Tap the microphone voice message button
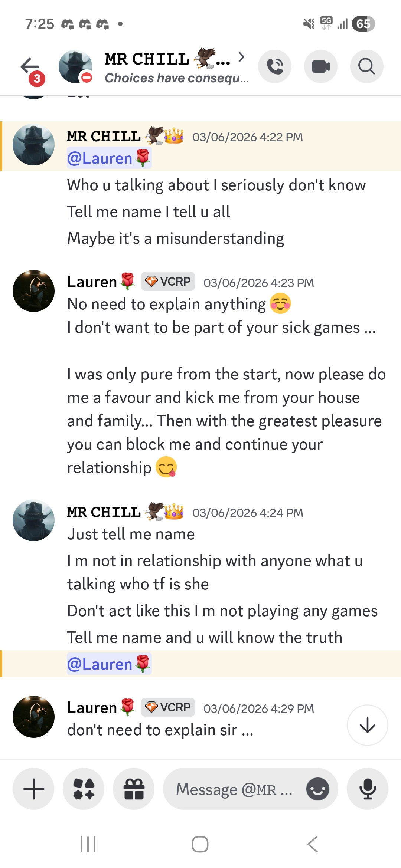Image resolution: width=401 pixels, height=868 pixels. click(368, 789)
